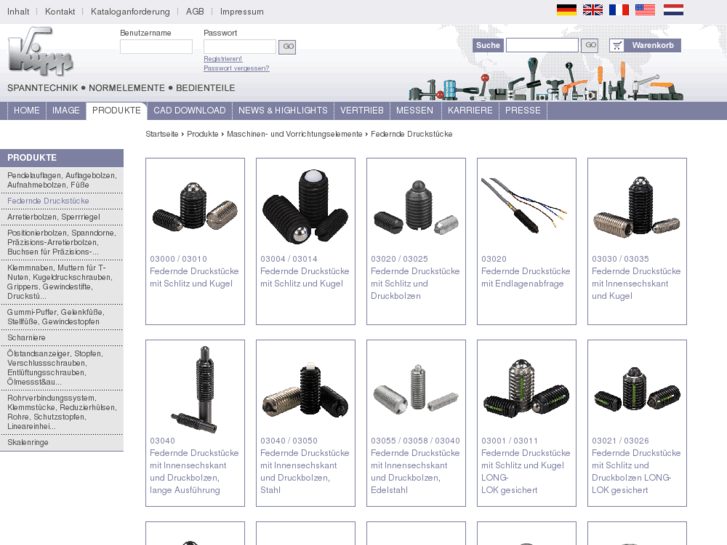
Task: Open product image for 03030 / 03035
Action: (637, 206)
